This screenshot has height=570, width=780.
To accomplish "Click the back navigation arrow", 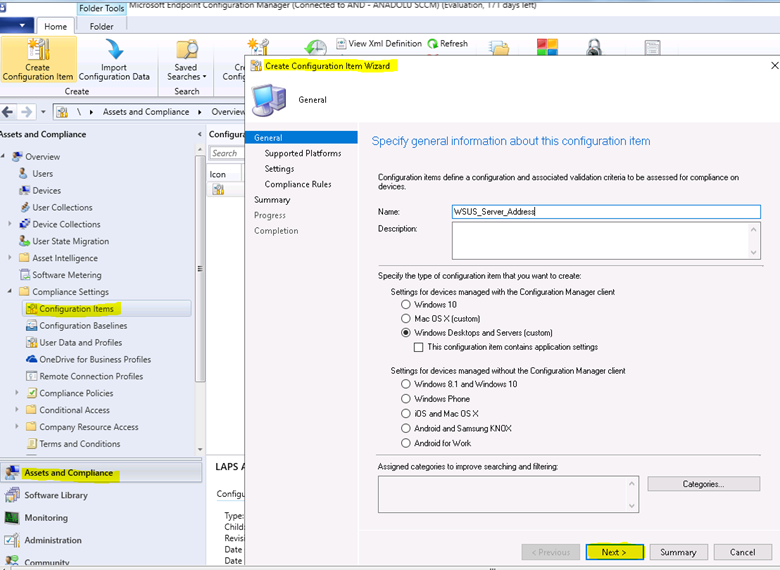I will click(7, 112).
